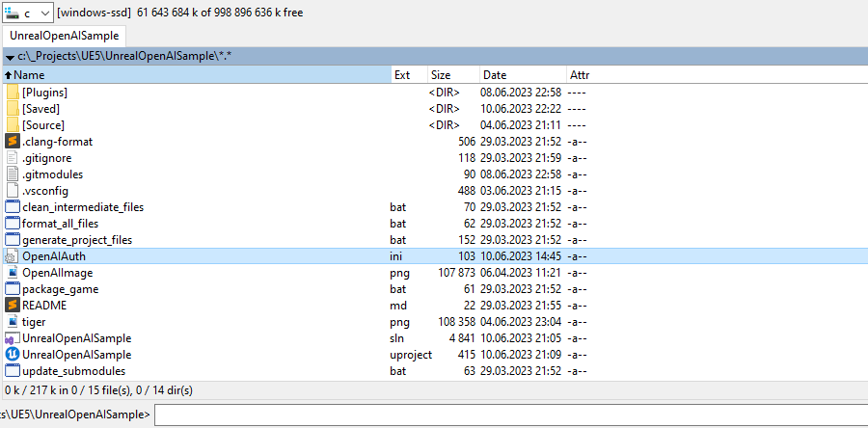Image resolution: width=868 pixels, height=428 pixels.
Task: Click the date 10.06.2023 14:45 of OpenAIAuth
Action: pyautogui.click(x=521, y=256)
